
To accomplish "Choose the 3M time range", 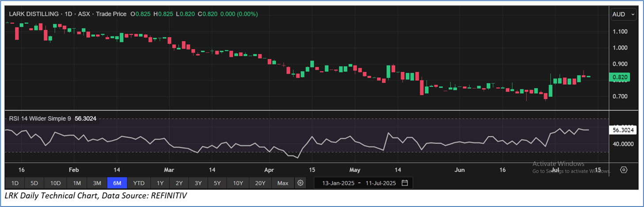I will (x=97, y=183).
